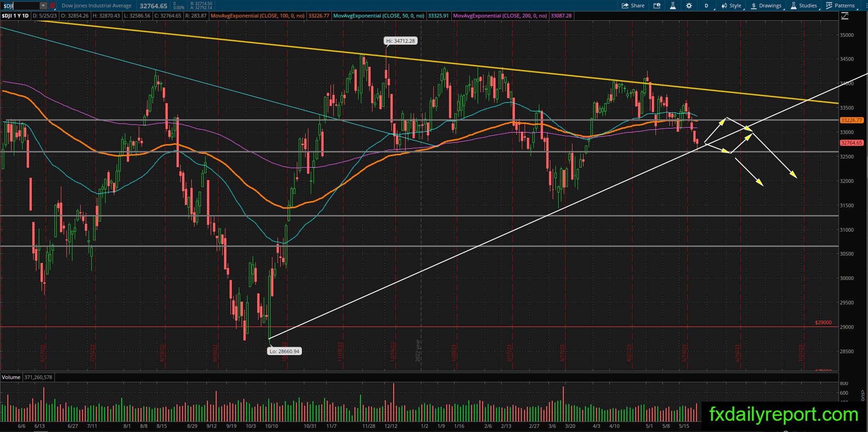Click the Share button
Screen dimensions: 868x432
point(633,6)
